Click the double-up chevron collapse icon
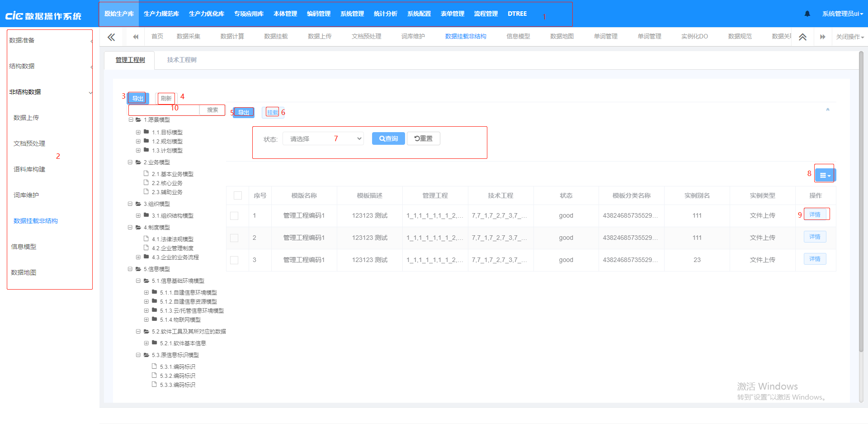The height and width of the screenshot is (424, 868). pos(802,37)
